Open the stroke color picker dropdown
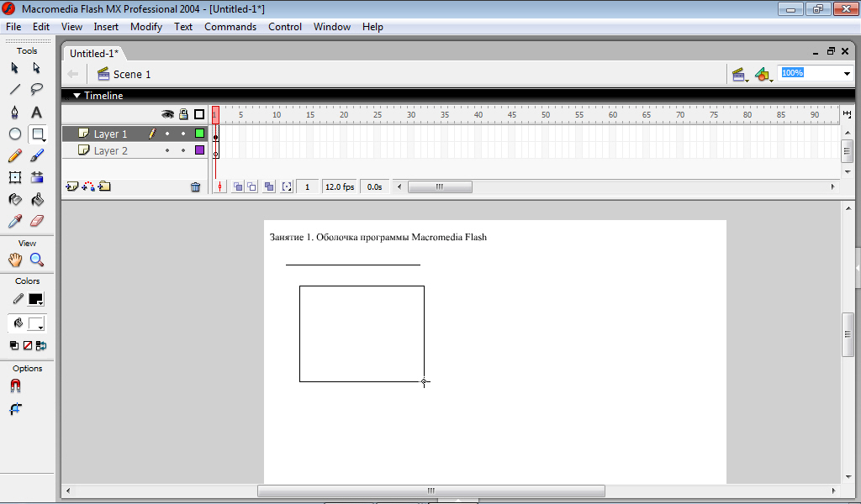The image size is (861, 504). [x=36, y=299]
